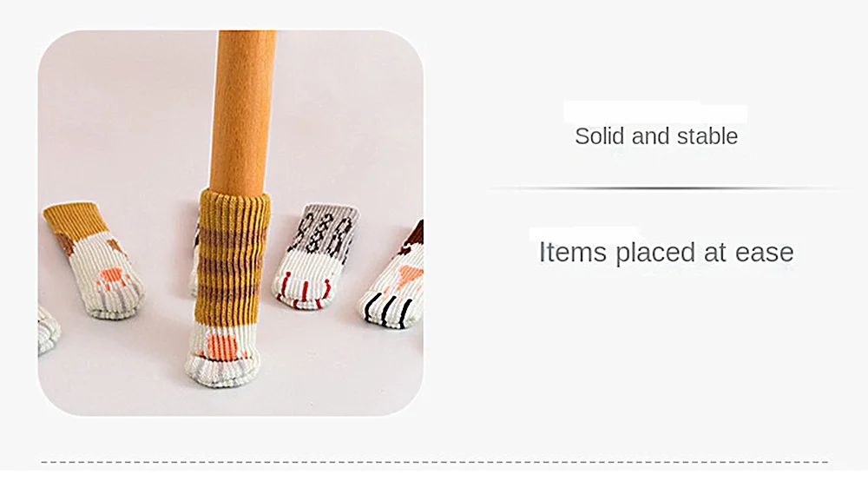Click white blank bar above "Items placed"
The height and width of the screenshot is (481, 868).
[584, 232]
